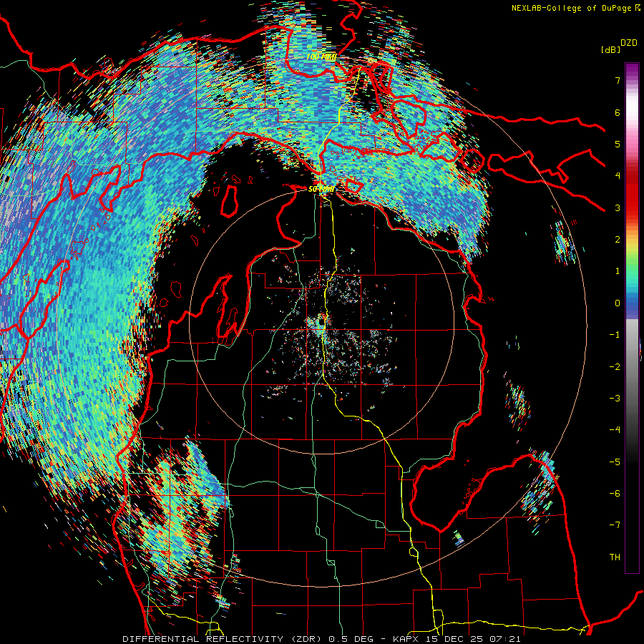The image size is (644, 644).
Task: Click the small logo after DuPage text
Action: tap(638, 7)
